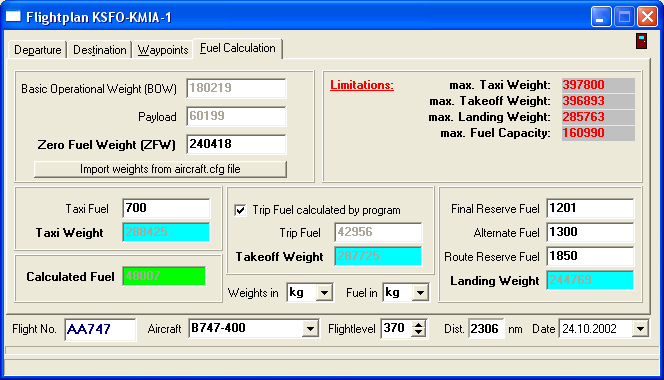Viewport: 664px width, 380px height.
Task: Toggle Trip Fuel calculated by program checkbox
Action: (x=240, y=210)
